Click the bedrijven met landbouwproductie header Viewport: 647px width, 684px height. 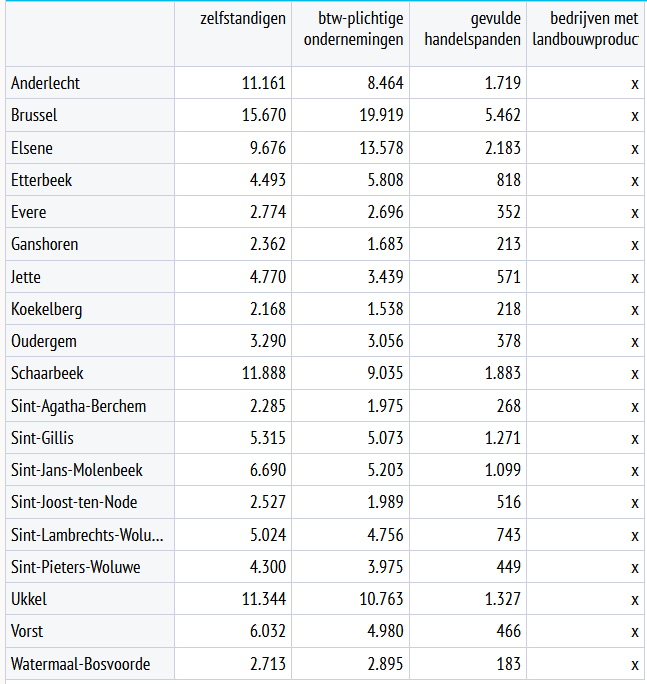(x=593, y=29)
